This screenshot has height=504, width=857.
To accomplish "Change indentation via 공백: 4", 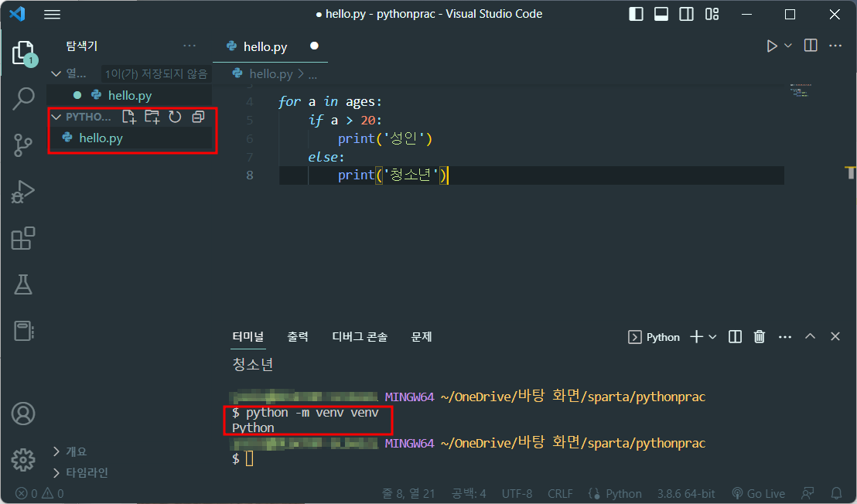I will [x=469, y=494].
